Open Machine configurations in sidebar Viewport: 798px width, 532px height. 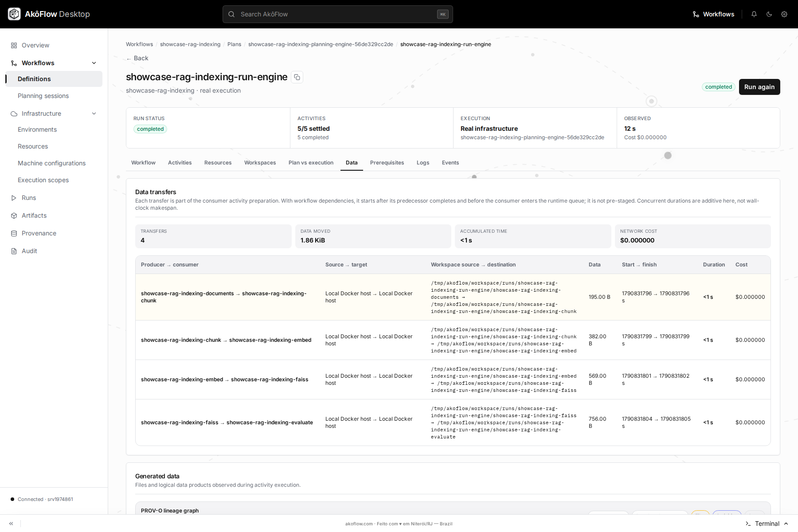51,163
